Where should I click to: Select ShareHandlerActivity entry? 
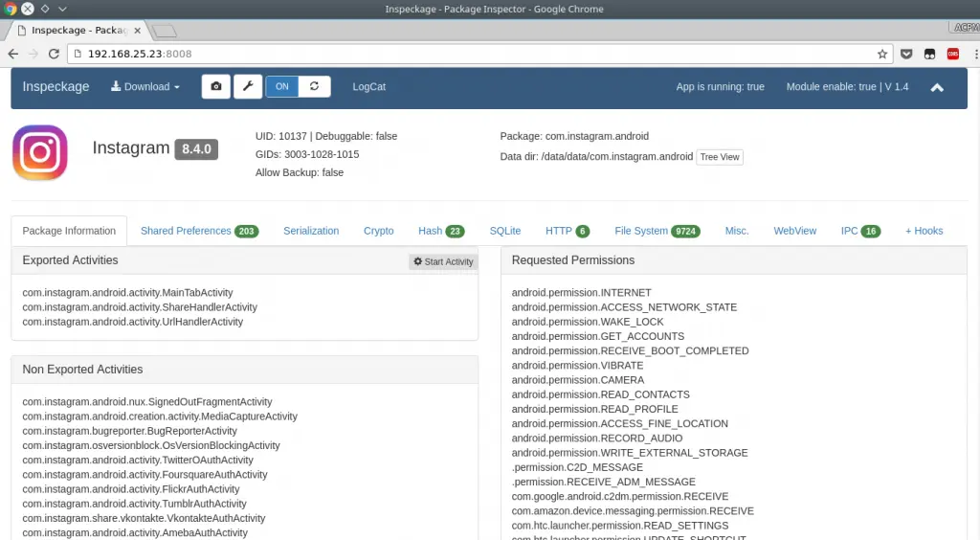(x=140, y=307)
